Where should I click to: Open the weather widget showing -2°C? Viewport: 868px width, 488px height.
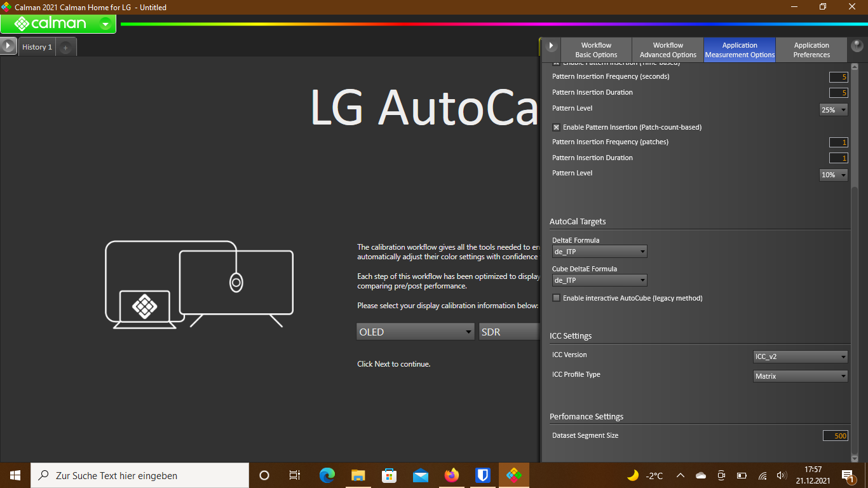[645, 475]
